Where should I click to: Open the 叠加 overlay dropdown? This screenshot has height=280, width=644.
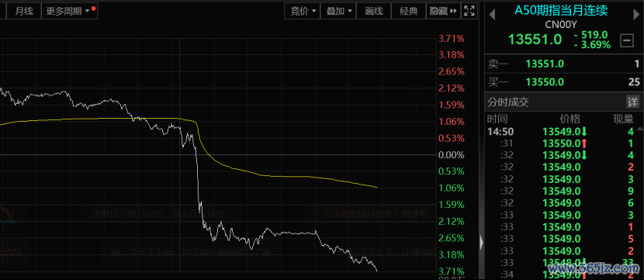click(x=338, y=11)
